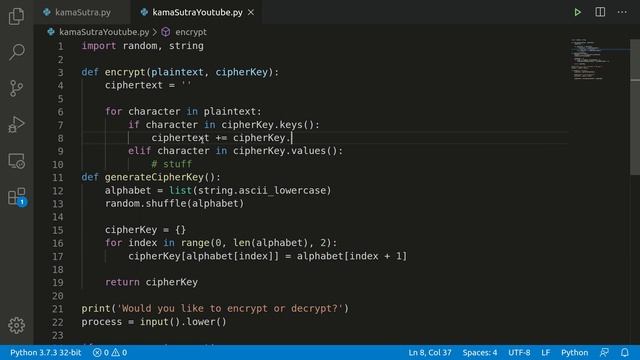Click 'elif character in cipherKey.values():' line
This screenshot has height=360, width=640.
(x=236, y=151)
